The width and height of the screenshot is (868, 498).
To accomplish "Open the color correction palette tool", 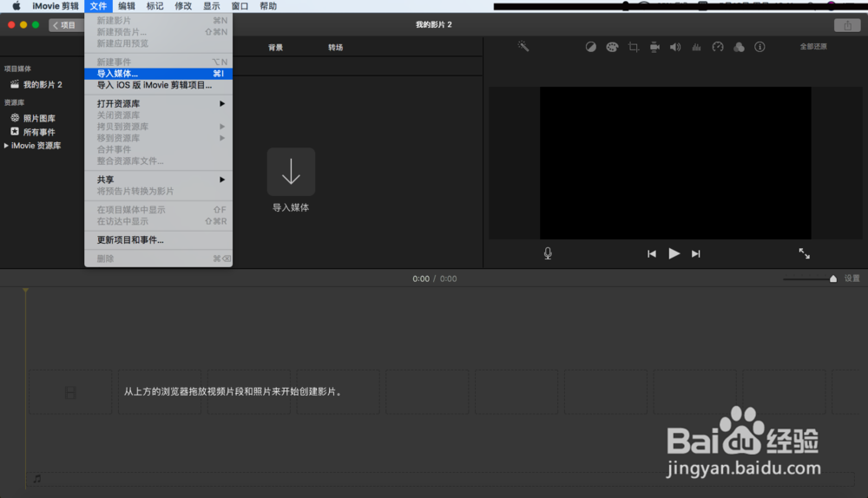I will pos(612,47).
